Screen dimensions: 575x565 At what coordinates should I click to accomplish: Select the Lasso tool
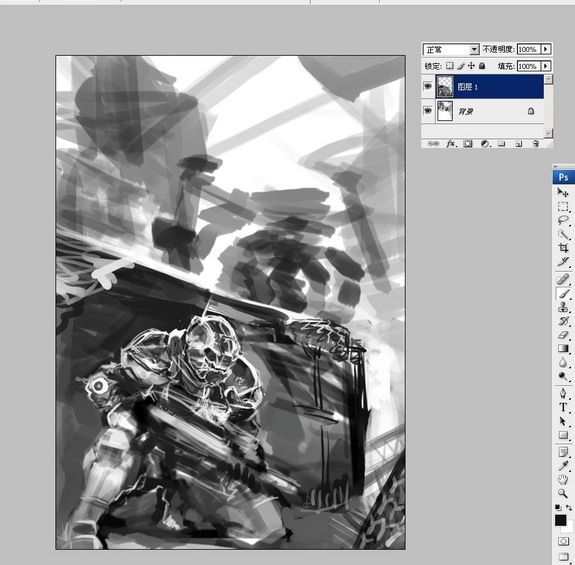point(563,220)
